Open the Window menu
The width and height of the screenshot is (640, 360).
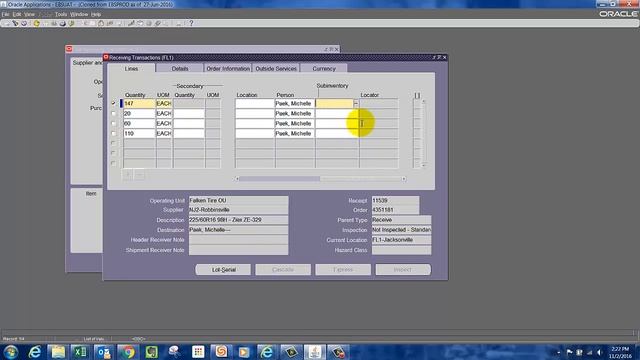pyautogui.click(x=79, y=14)
